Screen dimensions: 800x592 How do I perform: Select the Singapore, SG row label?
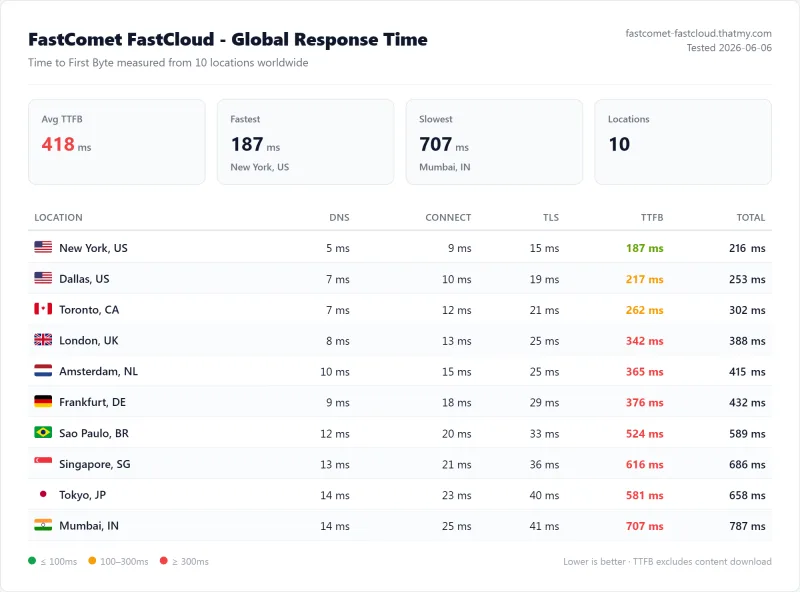coord(95,464)
